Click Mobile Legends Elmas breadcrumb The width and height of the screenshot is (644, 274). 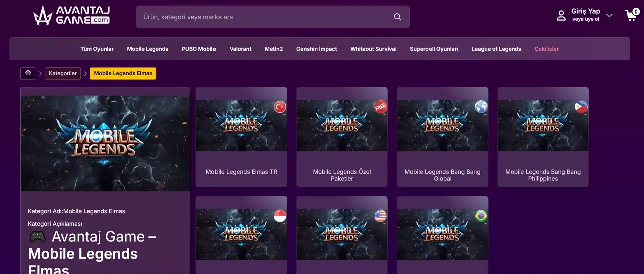click(x=123, y=73)
